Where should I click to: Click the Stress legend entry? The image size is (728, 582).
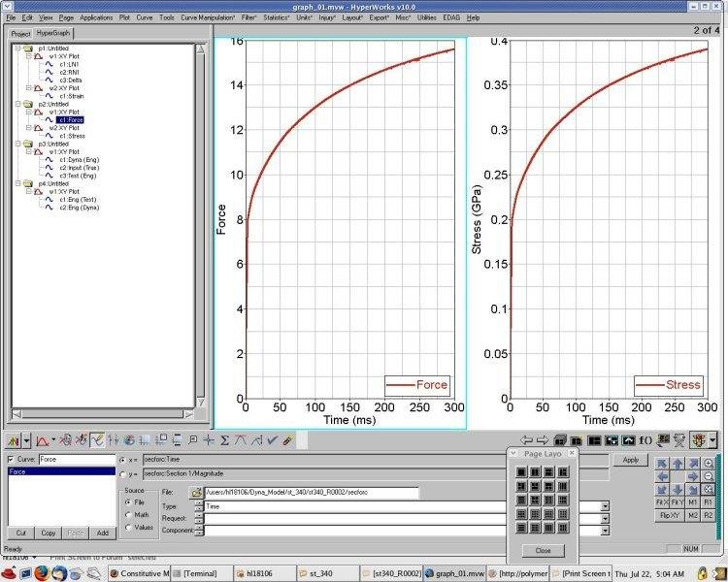click(x=669, y=385)
